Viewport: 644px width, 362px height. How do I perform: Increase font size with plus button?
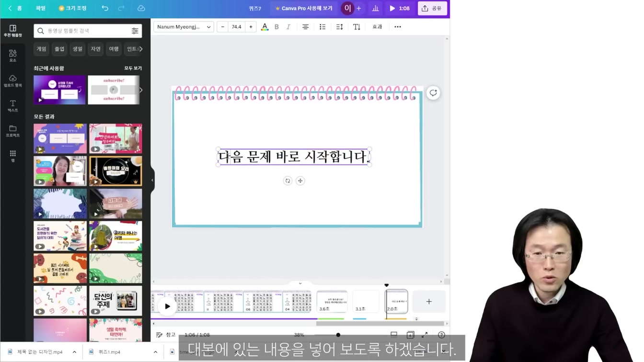tap(251, 27)
